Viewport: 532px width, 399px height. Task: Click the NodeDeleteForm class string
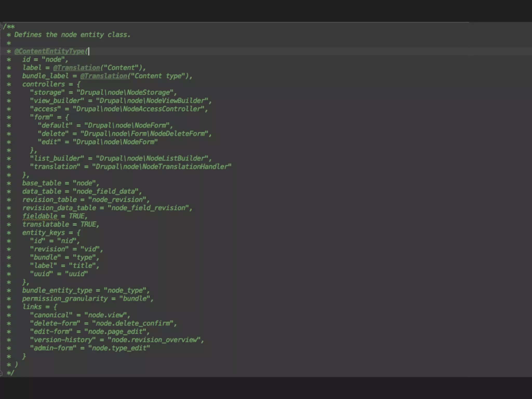[x=145, y=134]
